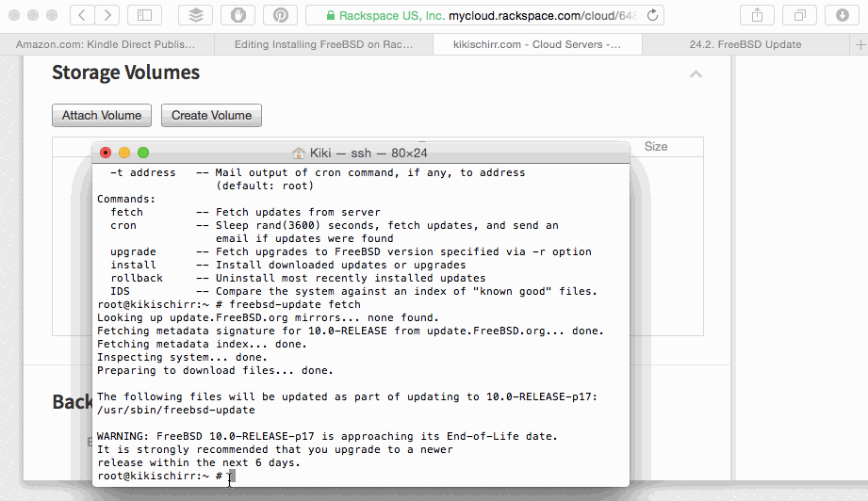Reload the page with refresh icon
Viewport: 868px width, 501px height.
click(x=653, y=15)
